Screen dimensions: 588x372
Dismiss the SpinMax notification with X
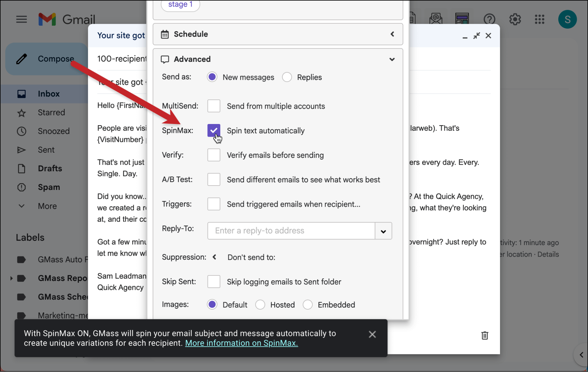(x=372, y=334)
